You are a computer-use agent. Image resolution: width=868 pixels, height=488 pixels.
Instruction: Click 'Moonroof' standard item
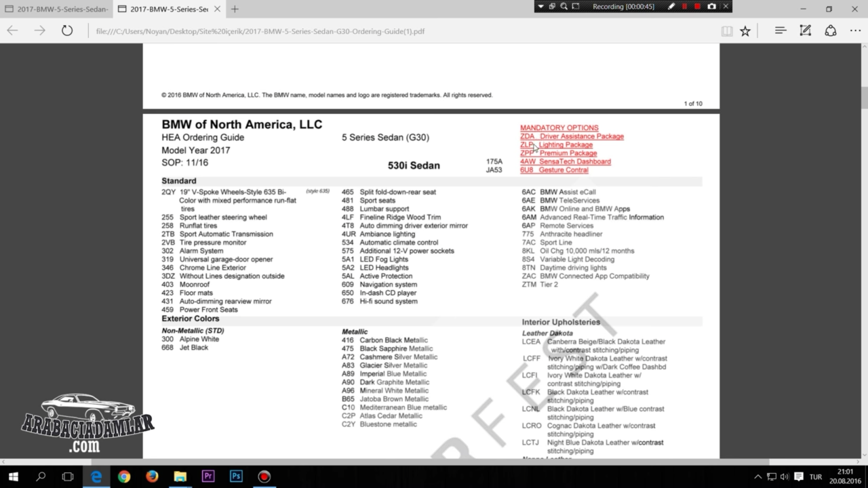[x=195, y=285]
